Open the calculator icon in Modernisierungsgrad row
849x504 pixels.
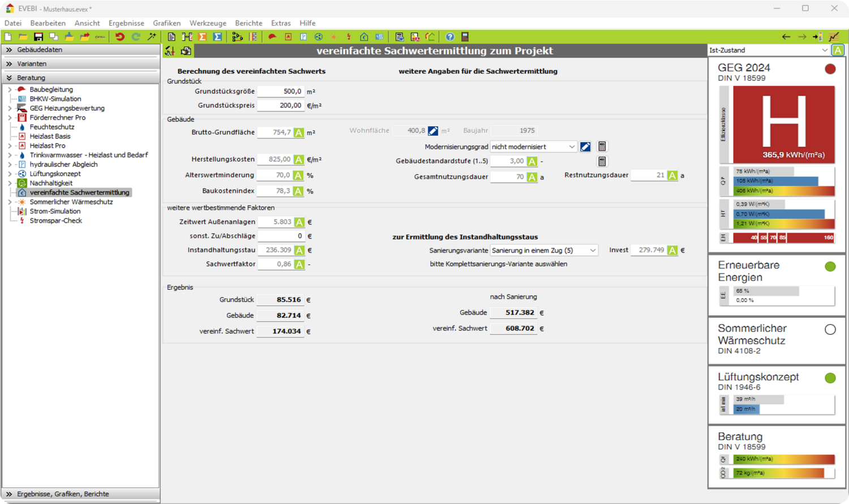(602, 147)
